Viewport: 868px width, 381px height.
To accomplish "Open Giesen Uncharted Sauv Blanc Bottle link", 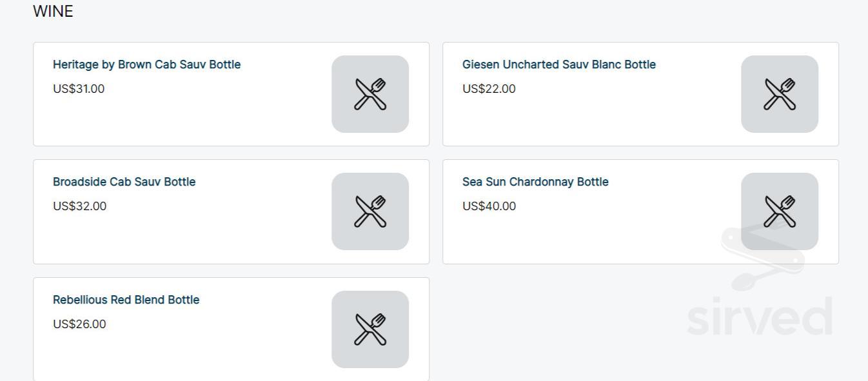I will click(558, 64).
